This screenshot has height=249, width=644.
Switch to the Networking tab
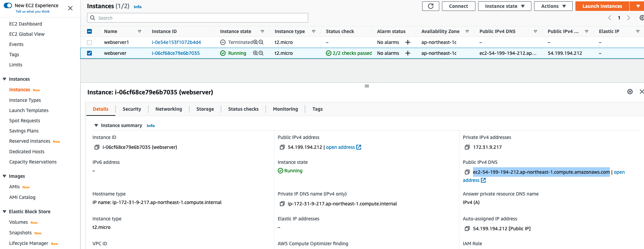click(x=169, y=109)
